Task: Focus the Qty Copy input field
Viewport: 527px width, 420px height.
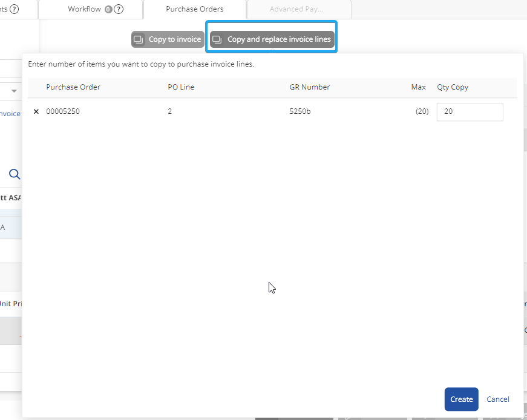Action: 470,112
